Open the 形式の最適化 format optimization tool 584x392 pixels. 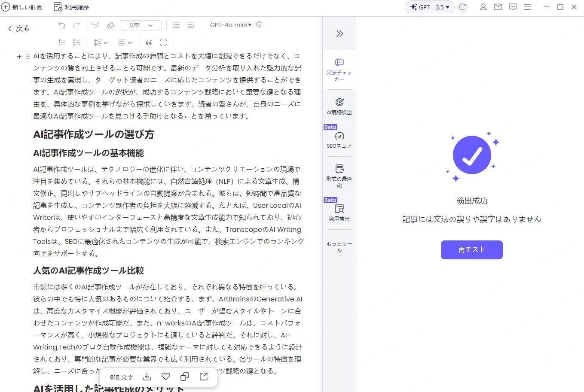tap(339, 176)
